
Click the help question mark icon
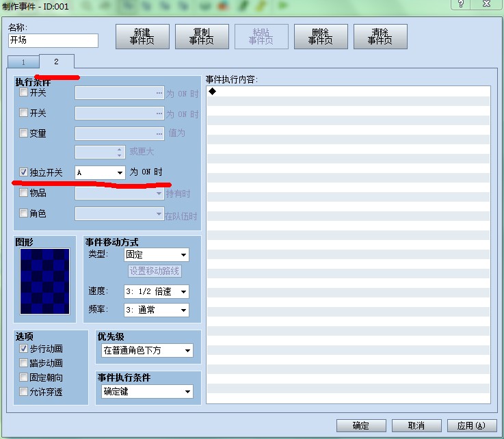(461, 4)
